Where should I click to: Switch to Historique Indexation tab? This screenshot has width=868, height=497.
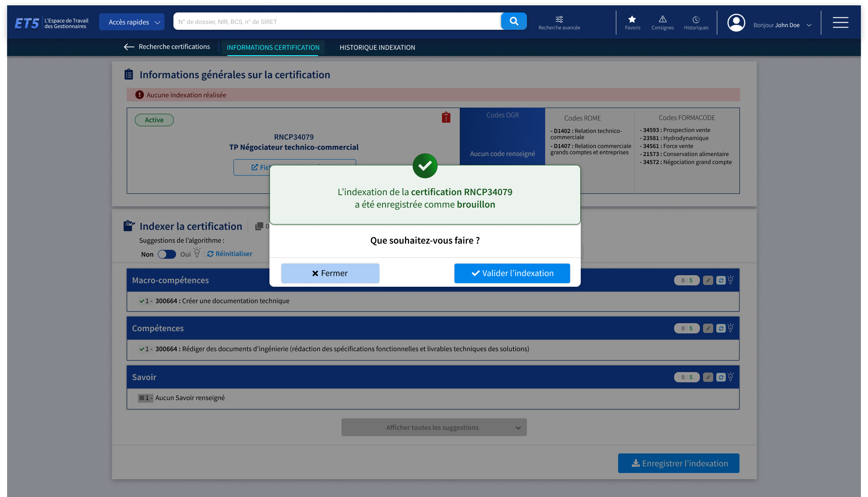[377, 48]
